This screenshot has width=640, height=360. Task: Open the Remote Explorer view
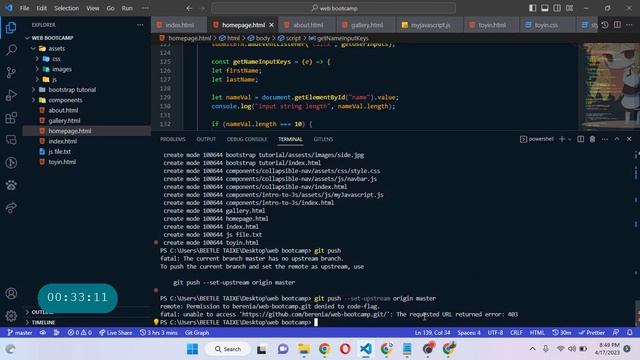click(x=11, y=140)
